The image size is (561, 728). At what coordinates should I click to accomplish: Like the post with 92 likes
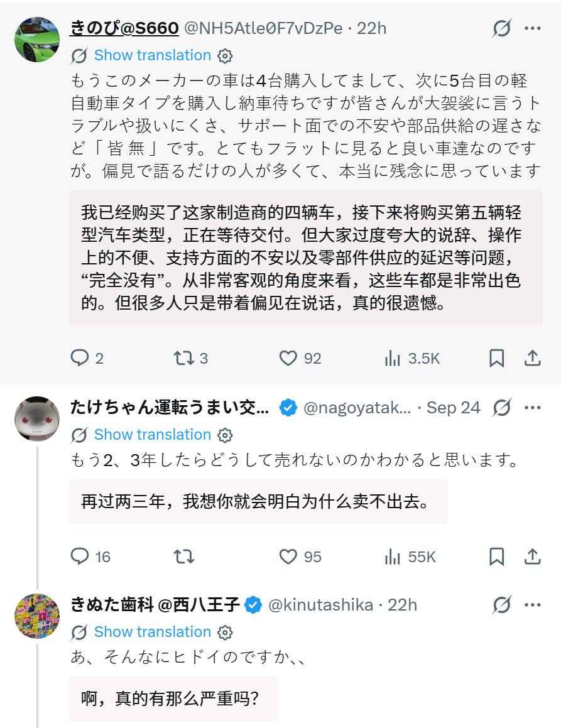click(288, 359)
